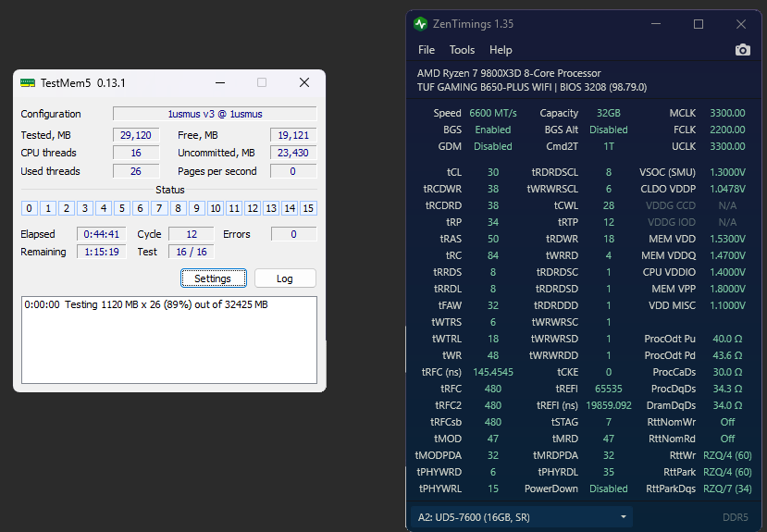The width and height of the screenshot is (767, 532).
Task: Select status thread box 2
Action: (x=67, y=208)
